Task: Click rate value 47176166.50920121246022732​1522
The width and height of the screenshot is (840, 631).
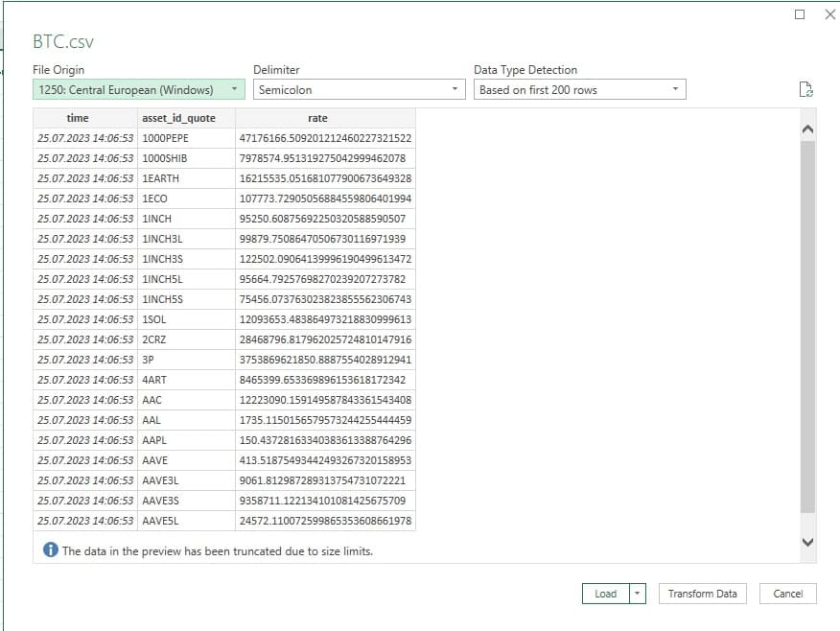Action: point(325,138)
